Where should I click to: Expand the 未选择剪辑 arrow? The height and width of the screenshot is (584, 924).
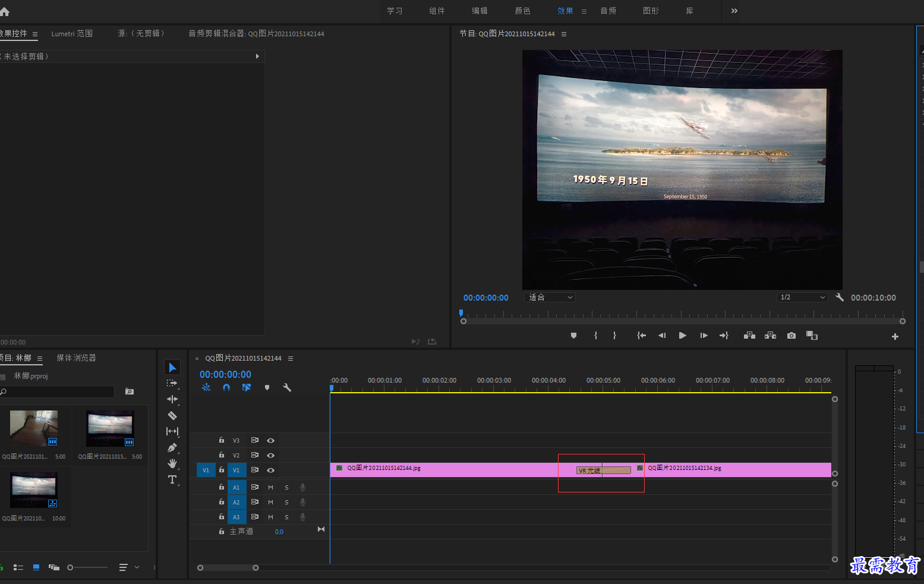(257, 56)
